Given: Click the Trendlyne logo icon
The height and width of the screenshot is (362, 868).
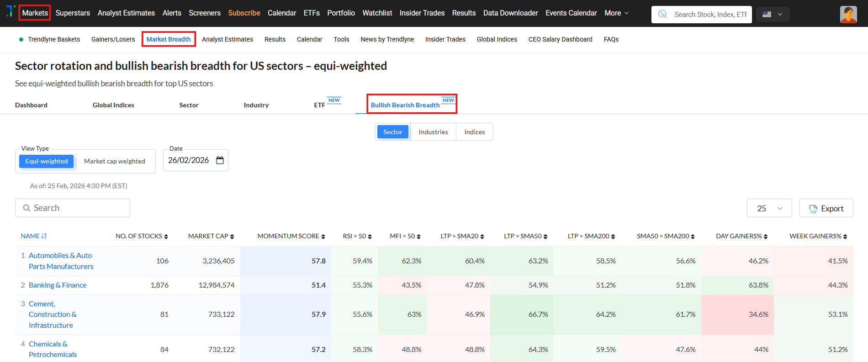Looking at the screenshot, I should pos(11,11).
